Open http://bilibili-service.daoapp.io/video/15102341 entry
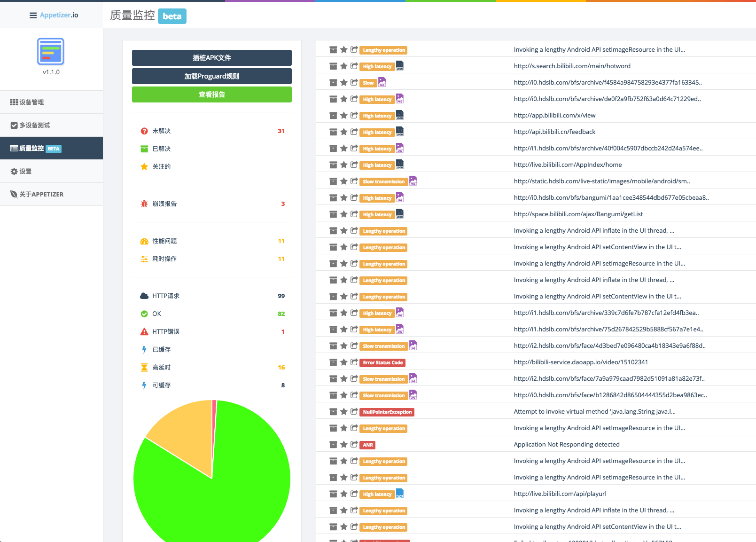This screenshot has width=756, height=542. coord(581,362)
